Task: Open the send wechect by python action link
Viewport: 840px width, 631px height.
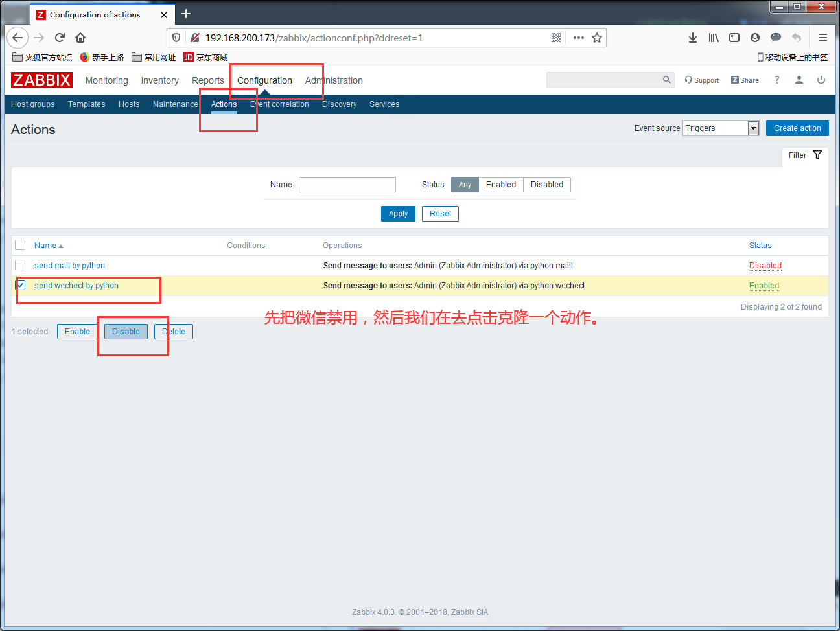Action: click(x=76, y=286)
